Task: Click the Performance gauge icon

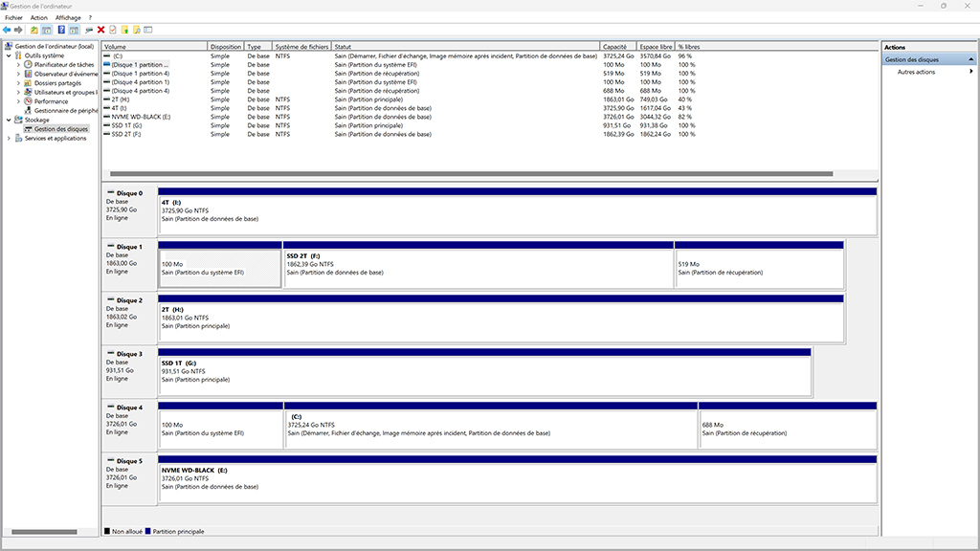Action: pyautogui.click(x=28, y=101)
